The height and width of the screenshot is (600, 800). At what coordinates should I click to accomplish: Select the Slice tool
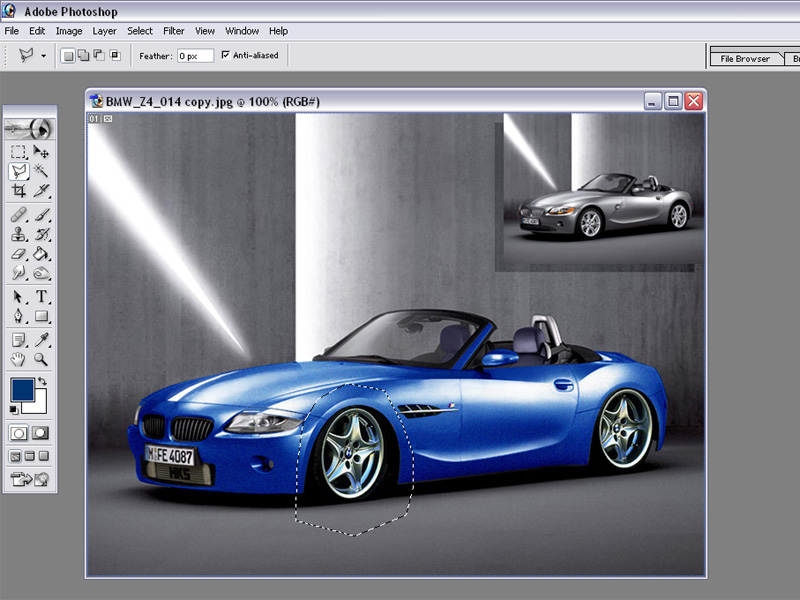coord(41,190)
